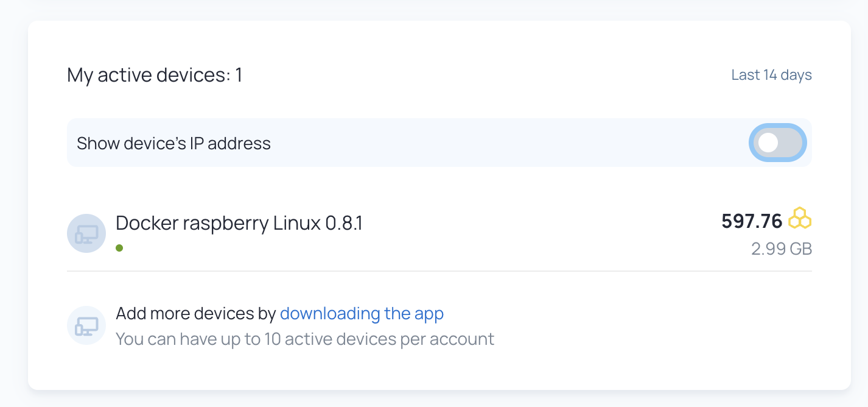This screenshot has width=868, height=407.
Task: Click the Docker raspberry device icon
Action: click(86, 233)
